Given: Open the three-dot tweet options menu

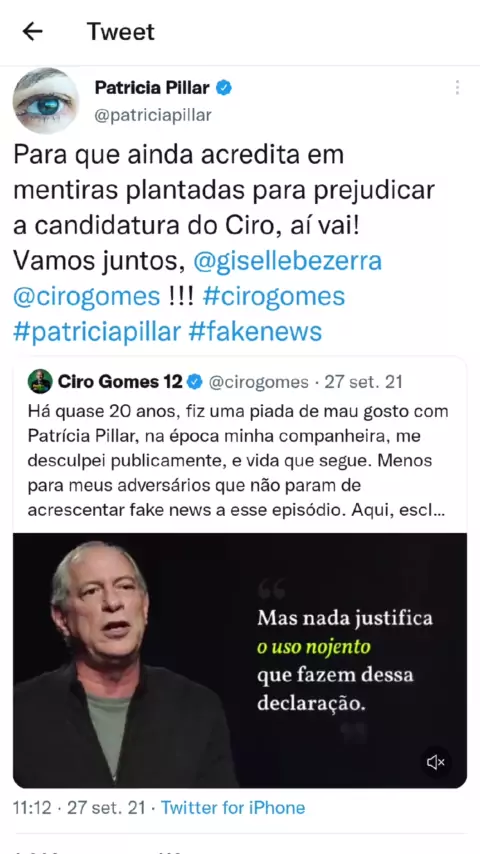Looking at the screenshot, I should coord(457,88).
